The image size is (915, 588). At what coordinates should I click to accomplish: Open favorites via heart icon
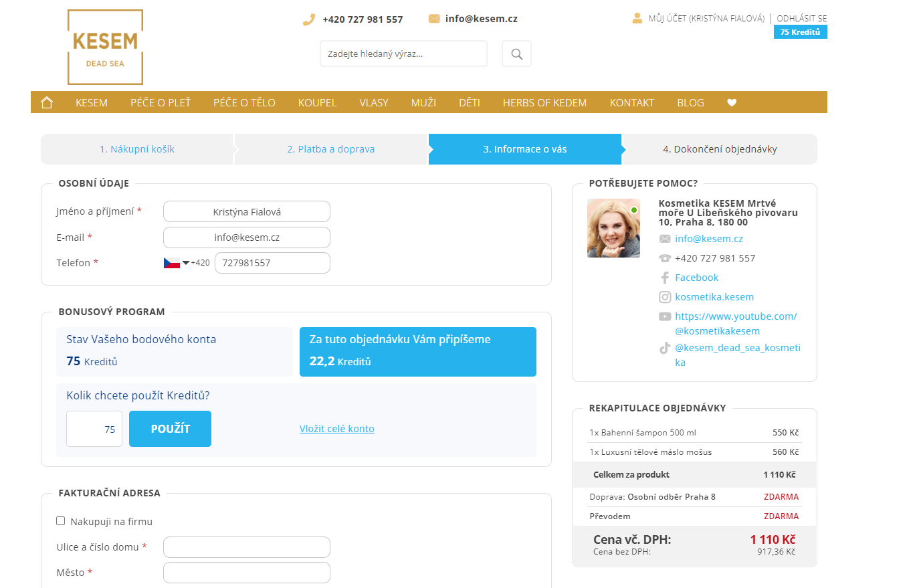[732, 102]
